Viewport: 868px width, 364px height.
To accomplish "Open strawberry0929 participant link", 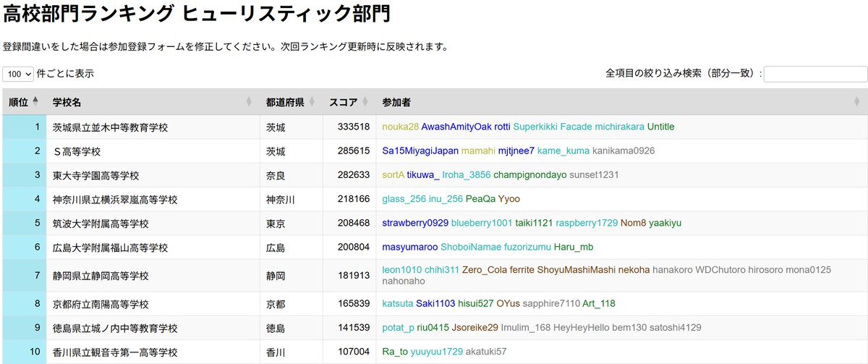I will pyautogui.click(x=415, y=223).
